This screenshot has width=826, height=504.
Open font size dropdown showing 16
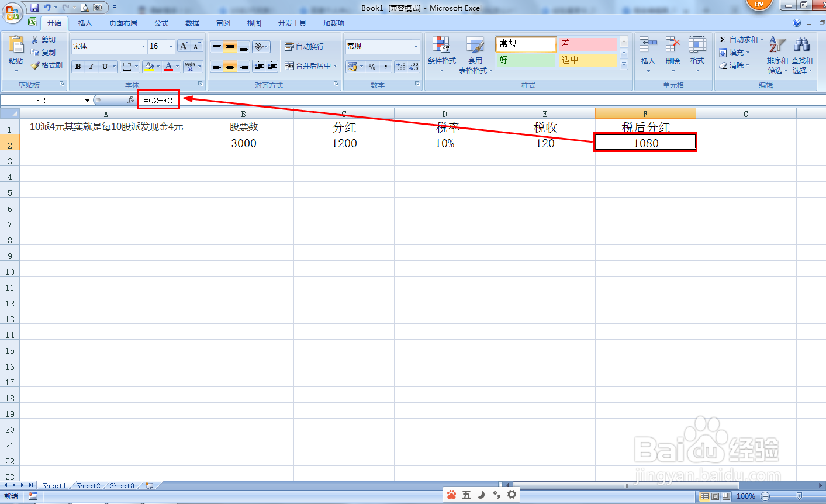(171, 46)
